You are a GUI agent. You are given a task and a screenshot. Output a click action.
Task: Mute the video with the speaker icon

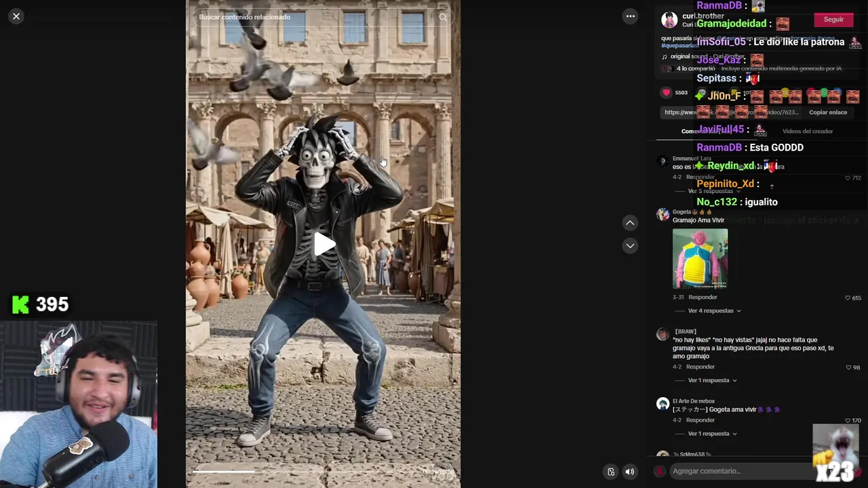click(630, 472)
